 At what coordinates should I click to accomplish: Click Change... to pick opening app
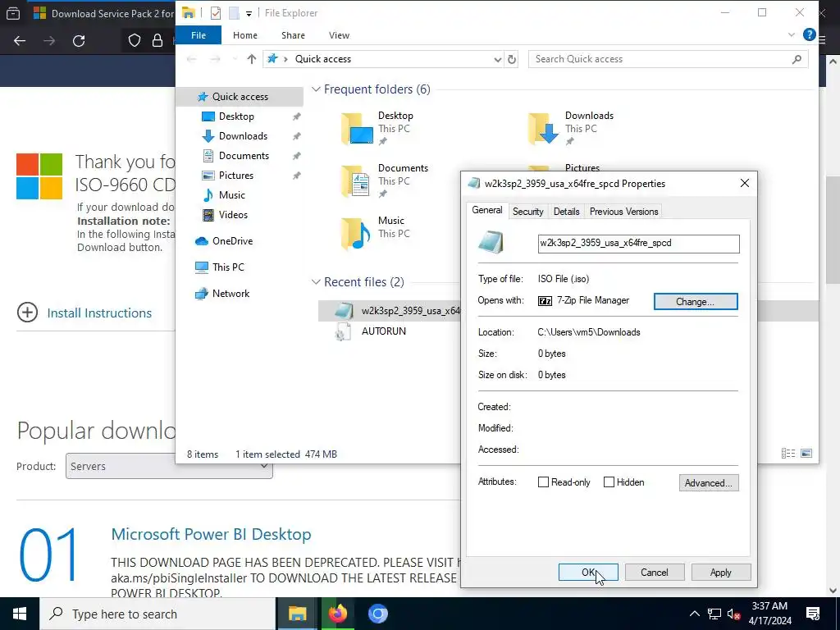[x=696, y=302]
